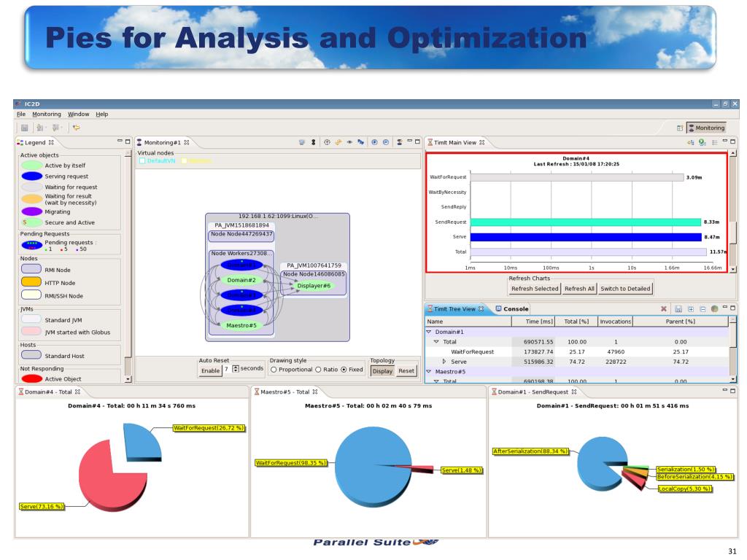Screen dimensions: 747x560
Task: Open the Help menu
Action: [x=102, y=114]
